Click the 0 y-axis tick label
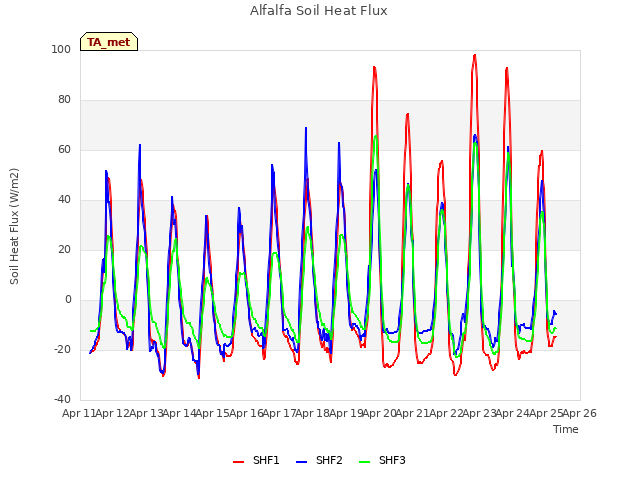 [68, 300]
